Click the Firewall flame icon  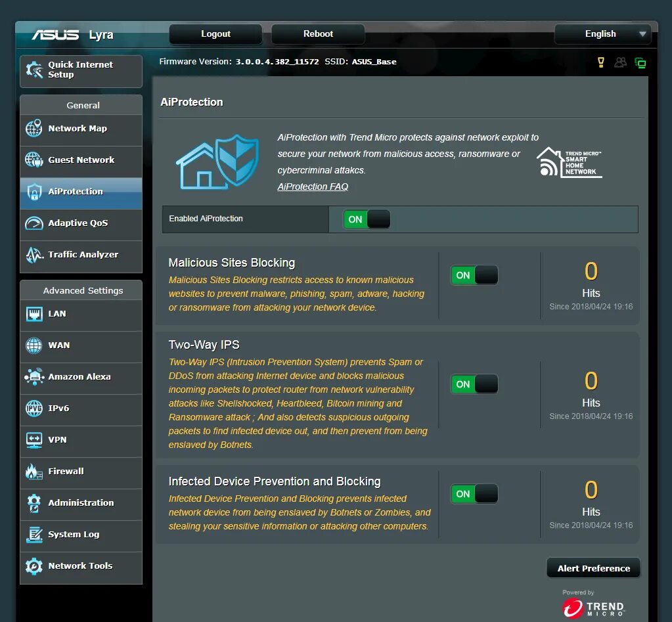pos(34,471)
